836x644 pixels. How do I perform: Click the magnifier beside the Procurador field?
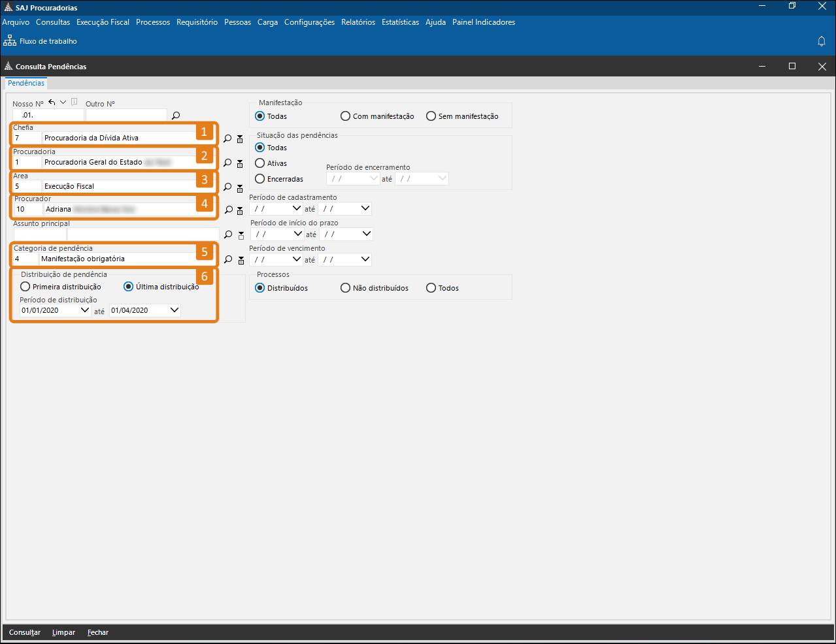pyautogui.click(x=229, y=210)
